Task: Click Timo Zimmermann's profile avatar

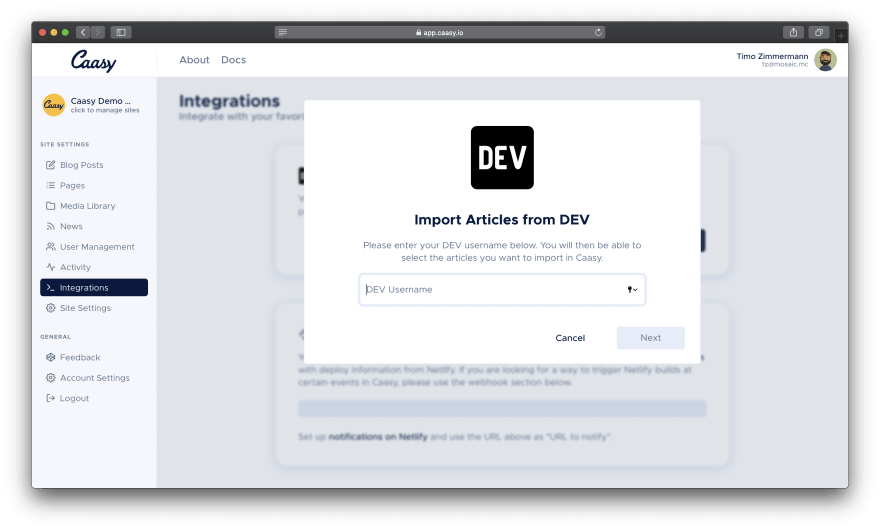Action: 825,60
